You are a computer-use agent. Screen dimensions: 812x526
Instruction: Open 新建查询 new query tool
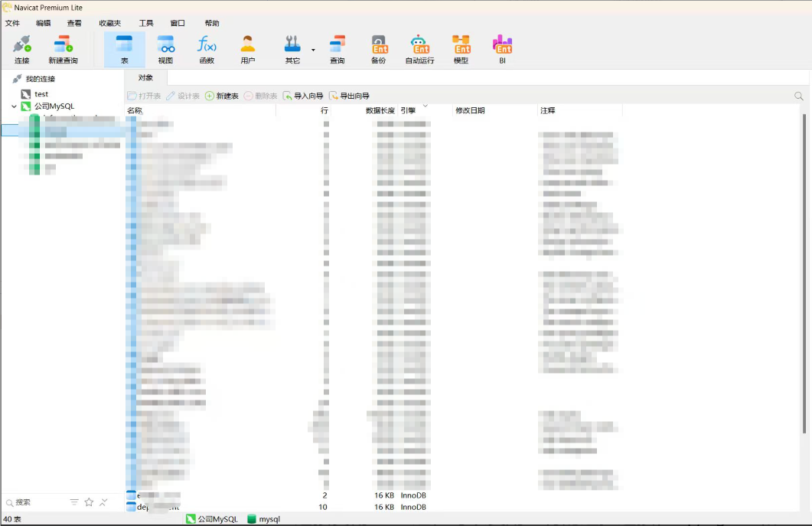coord(64,49)
